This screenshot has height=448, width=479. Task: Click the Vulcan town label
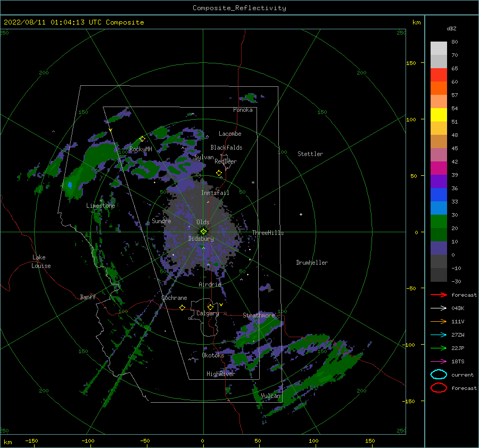tap(270, 395)
